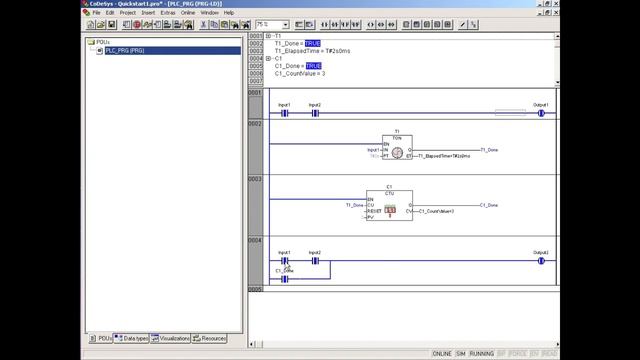Click the Set/Reset toolbar icon

point(473,24)
